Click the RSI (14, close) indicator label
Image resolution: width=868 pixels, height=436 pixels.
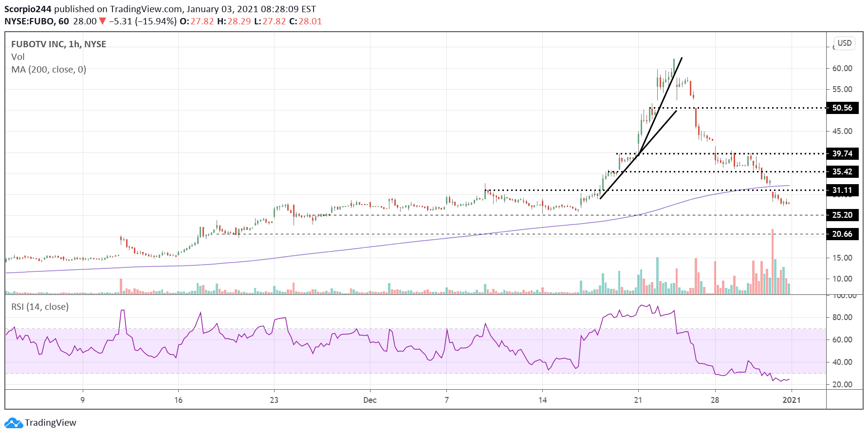tap(40, 307)
